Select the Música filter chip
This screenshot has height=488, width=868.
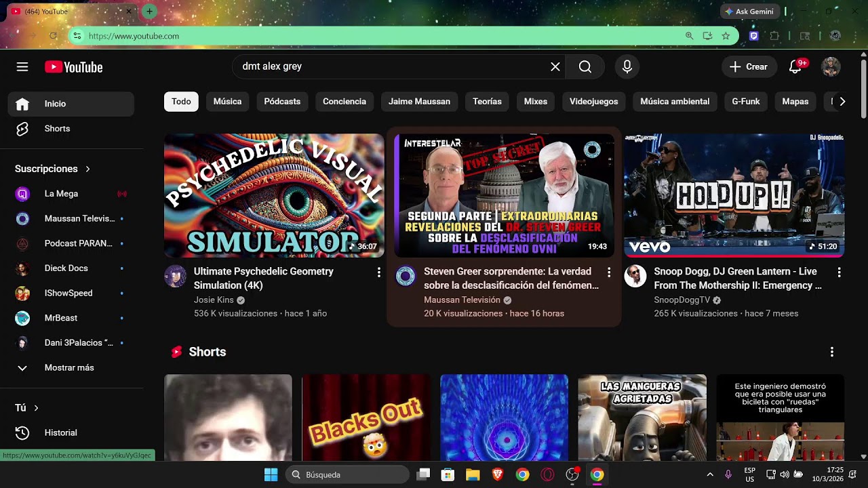click(x=228, y=102)
